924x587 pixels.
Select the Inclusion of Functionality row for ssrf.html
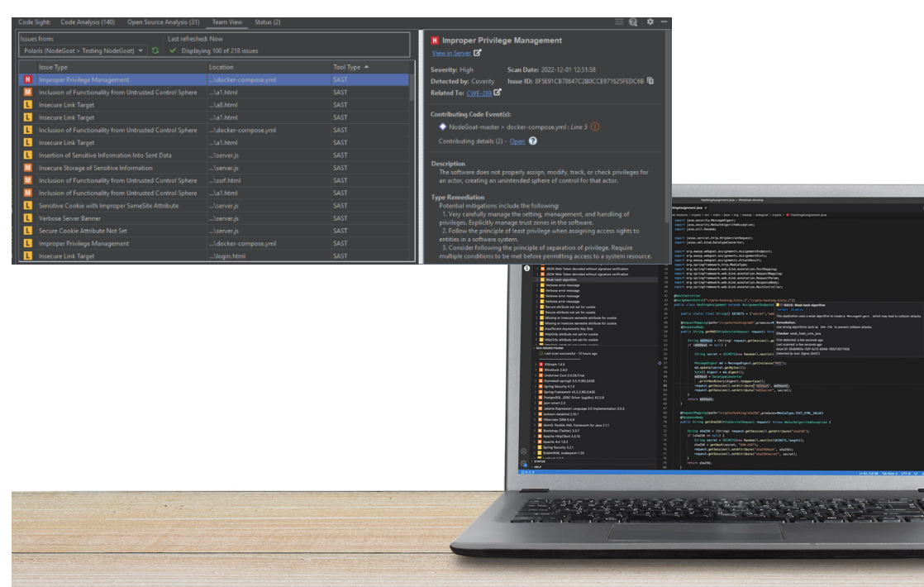pyautogui.click(x=214, y=180)
